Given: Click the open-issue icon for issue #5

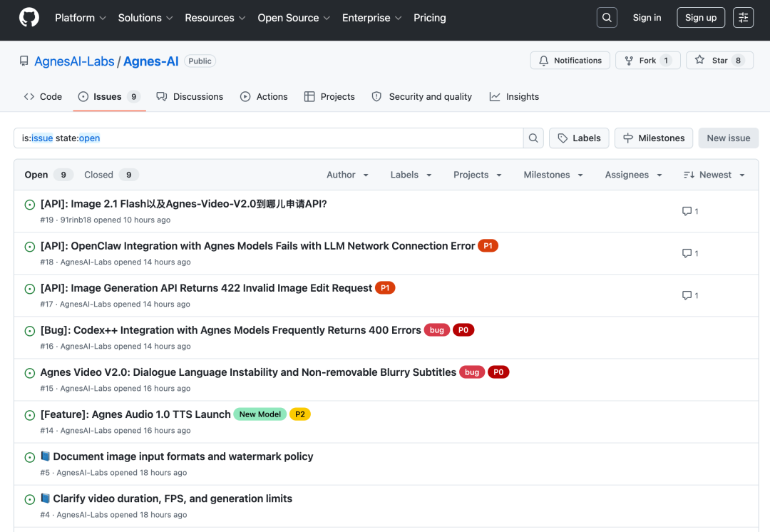Looking at the screenshot, I should (x=30, y=457).
